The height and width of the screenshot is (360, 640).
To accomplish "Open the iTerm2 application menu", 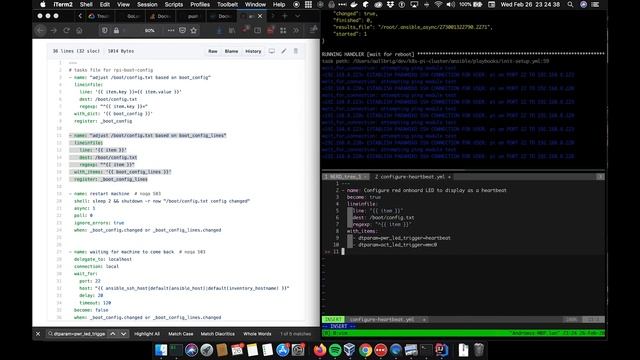I will (63, 4).
